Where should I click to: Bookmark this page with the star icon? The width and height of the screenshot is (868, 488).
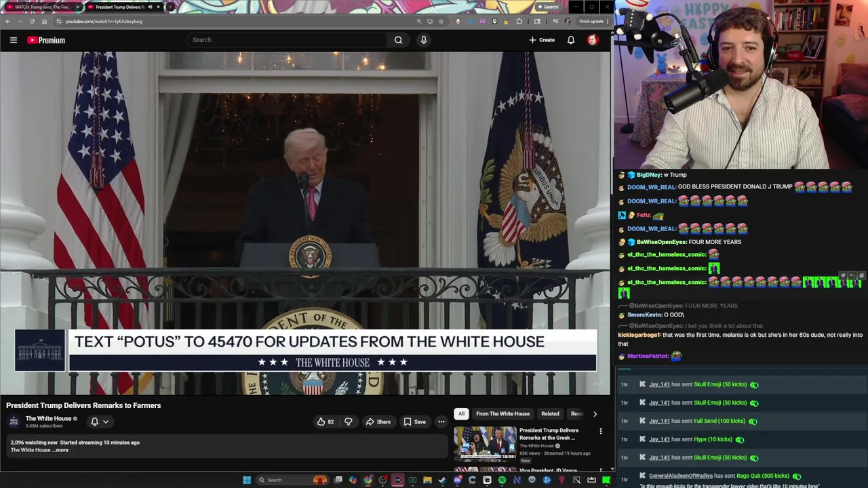[441, 21]
